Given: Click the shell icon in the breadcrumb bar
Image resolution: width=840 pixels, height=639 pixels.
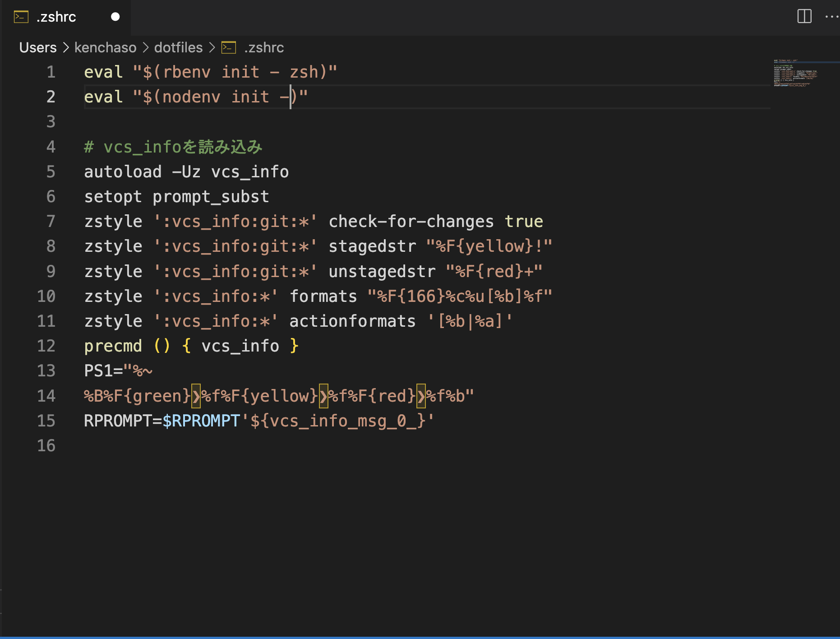Looking at the screenshot, I should 229,47.
